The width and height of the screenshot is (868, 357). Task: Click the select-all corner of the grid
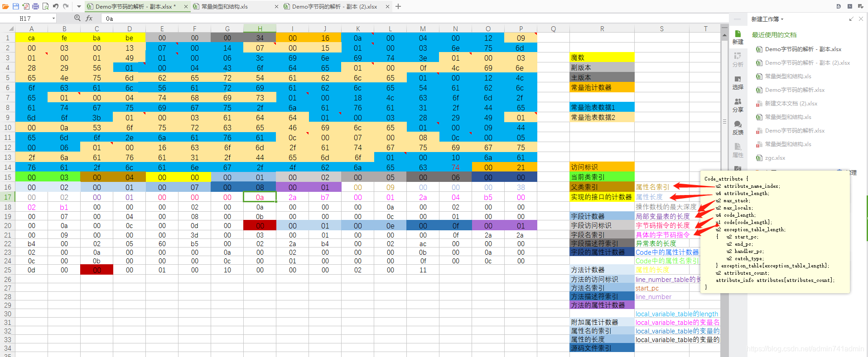click(8, 29)
